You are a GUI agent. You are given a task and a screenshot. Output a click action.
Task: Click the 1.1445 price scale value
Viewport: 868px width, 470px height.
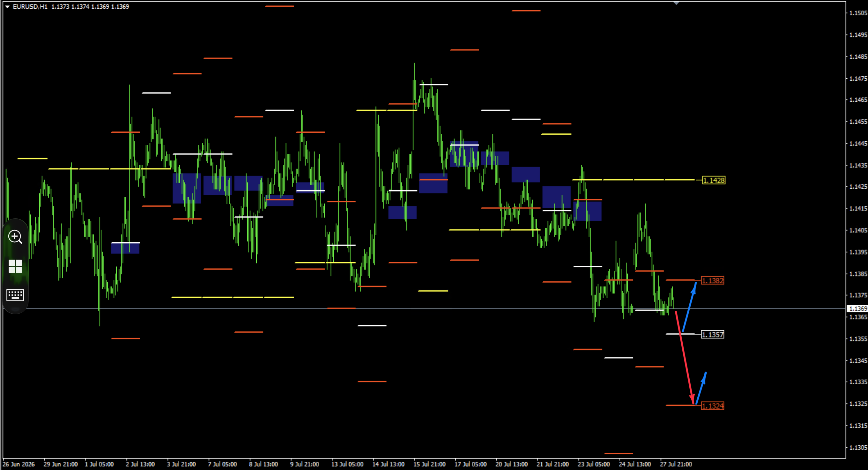pos(858,144)
